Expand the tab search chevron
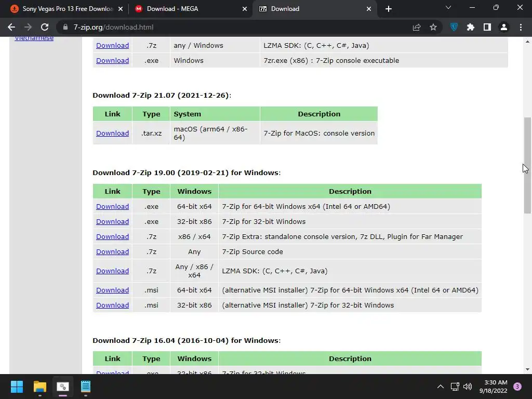Viewport: 532px width, 399px height. pos(448,7)
